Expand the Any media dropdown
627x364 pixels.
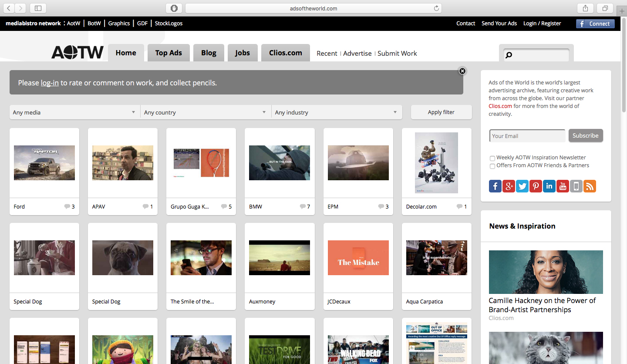click(75, 112)
